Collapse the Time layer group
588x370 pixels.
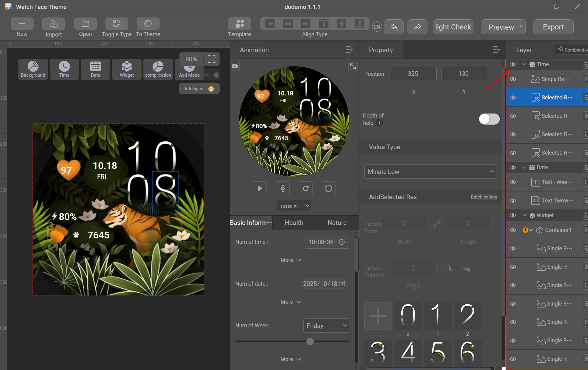pos(524,64)
